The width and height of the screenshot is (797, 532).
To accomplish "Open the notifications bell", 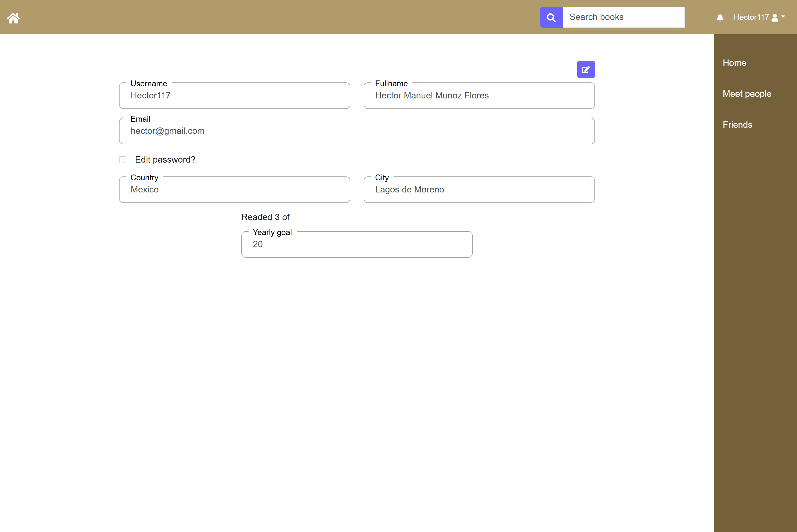I will [x=720, y=18].
